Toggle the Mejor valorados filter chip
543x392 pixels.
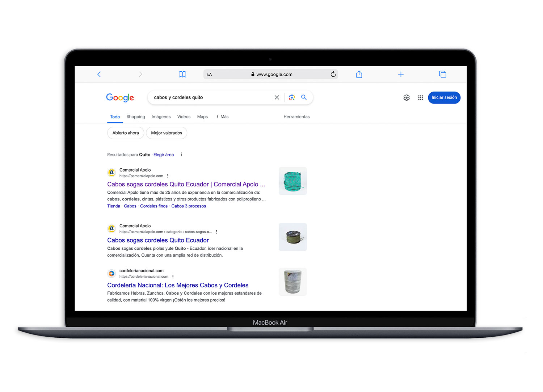167,133
